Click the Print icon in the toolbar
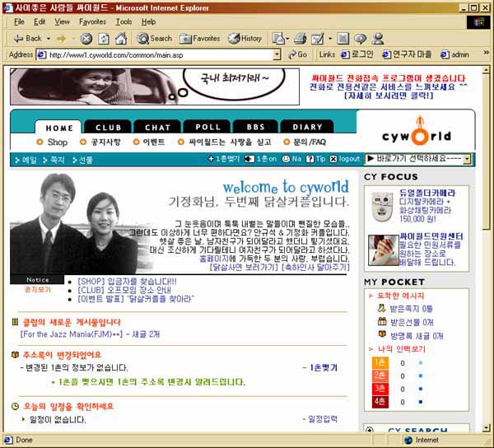The width and height of the screenshot is (494, 448). click(x=301, y=38)
